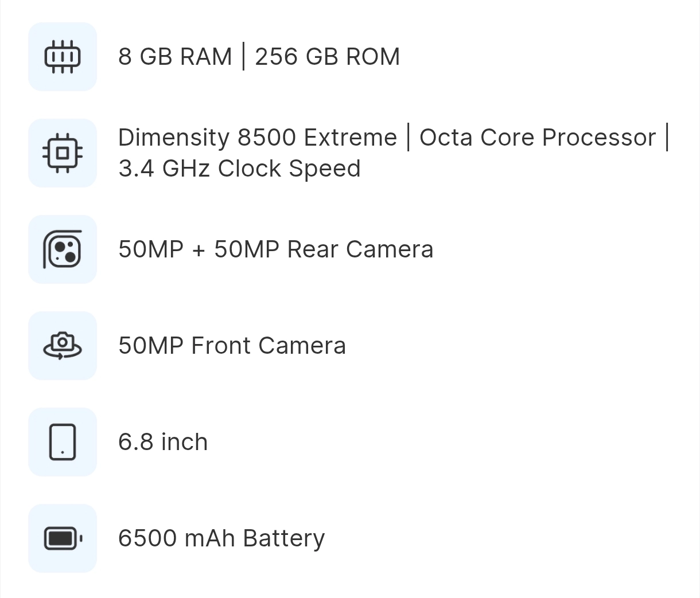
Task: Tap the word 'Battery'
Action: (284, 539)
